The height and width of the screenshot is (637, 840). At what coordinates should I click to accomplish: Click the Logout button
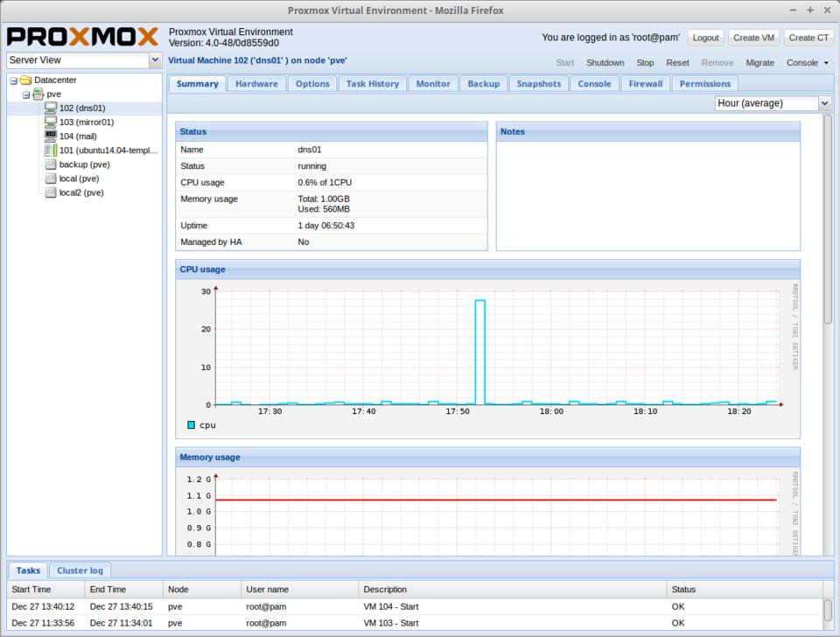tap(705, 38)
